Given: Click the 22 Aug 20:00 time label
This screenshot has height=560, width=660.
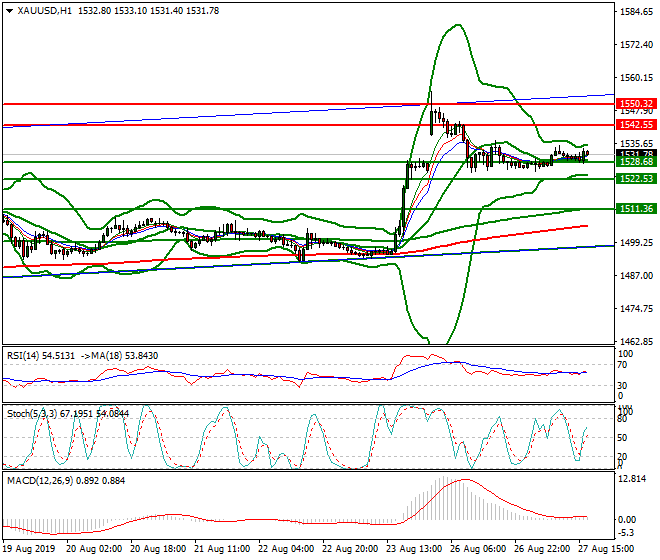Looking at the screenshot, I should pyautogui.click(x=350, y=549).
